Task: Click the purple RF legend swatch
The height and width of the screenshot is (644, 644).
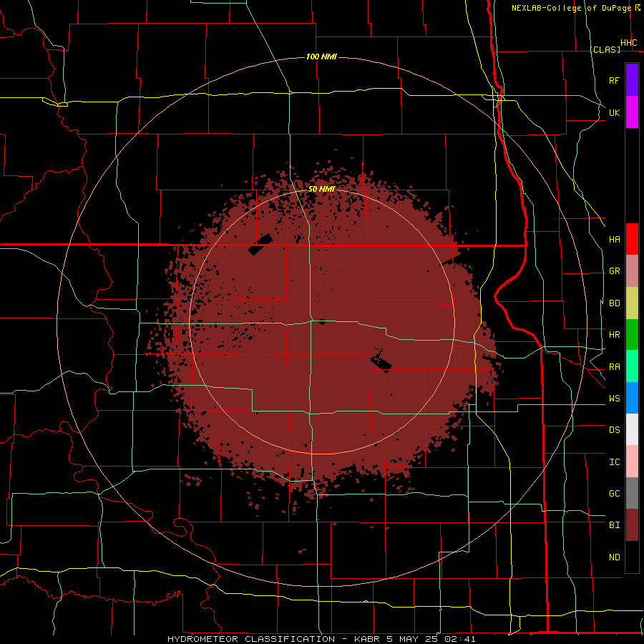Action: pos(632,80)
